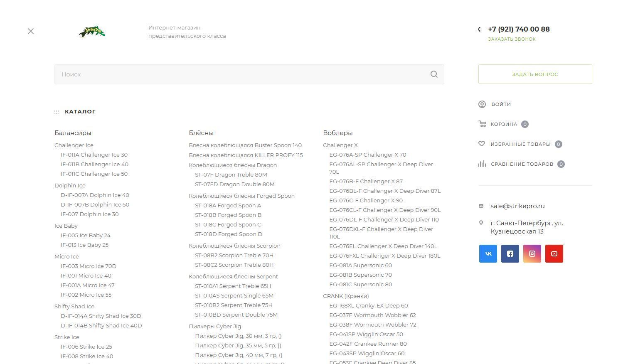Select EG-076DL-F Challenger X Deep Diver 110

tap(384, 219)
